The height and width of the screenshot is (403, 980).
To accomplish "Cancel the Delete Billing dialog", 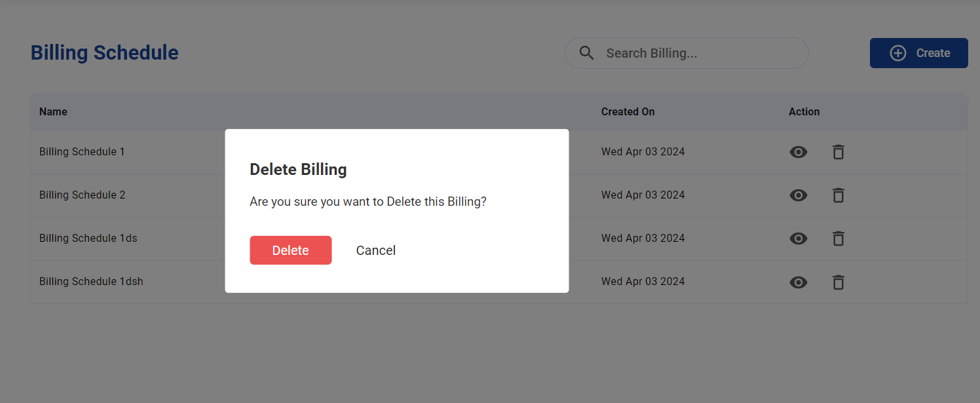I will 375,250.
